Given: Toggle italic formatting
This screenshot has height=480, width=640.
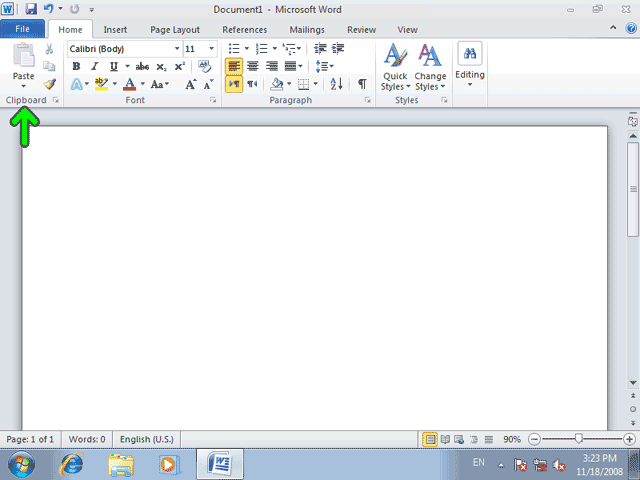Looking at the screenshot, I should pos(95,67).
